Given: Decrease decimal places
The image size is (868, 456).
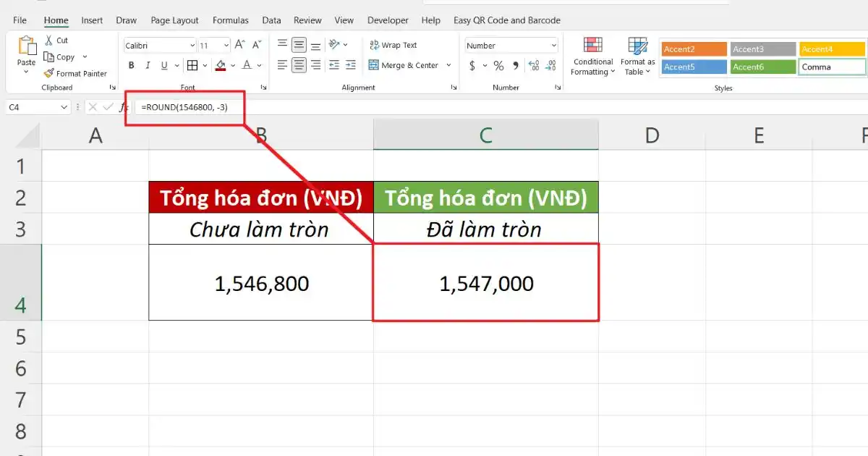Looking at the screenshot, I should click(x=550, y=66).
